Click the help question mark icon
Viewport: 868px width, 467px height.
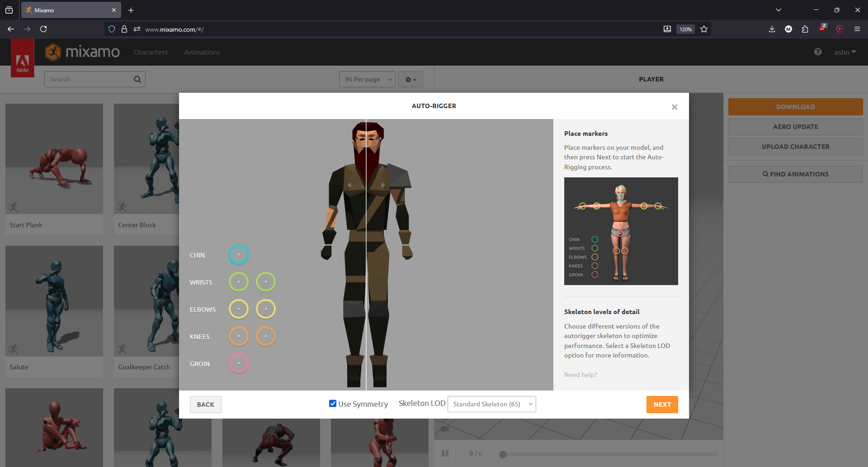818,52
